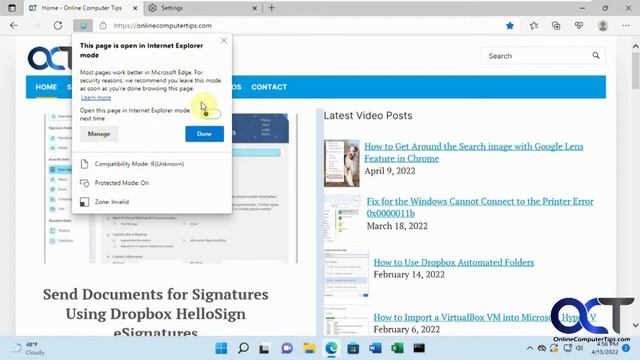Click the blue Favorites star icon
The height and width of the screenshot is (360, 640).
[510, 26]
